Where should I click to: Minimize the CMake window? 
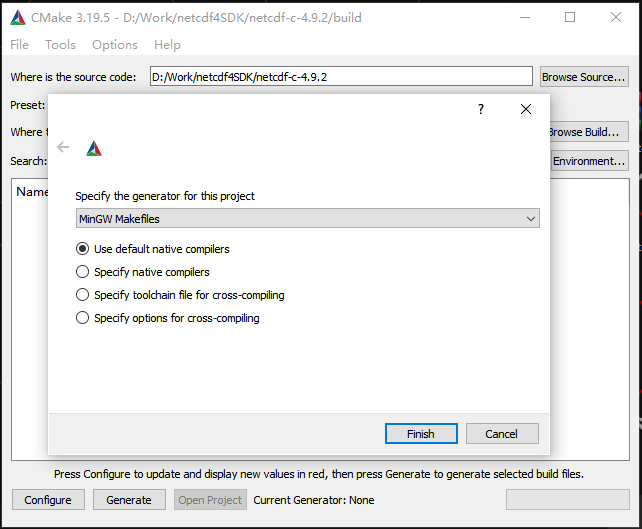525,18
